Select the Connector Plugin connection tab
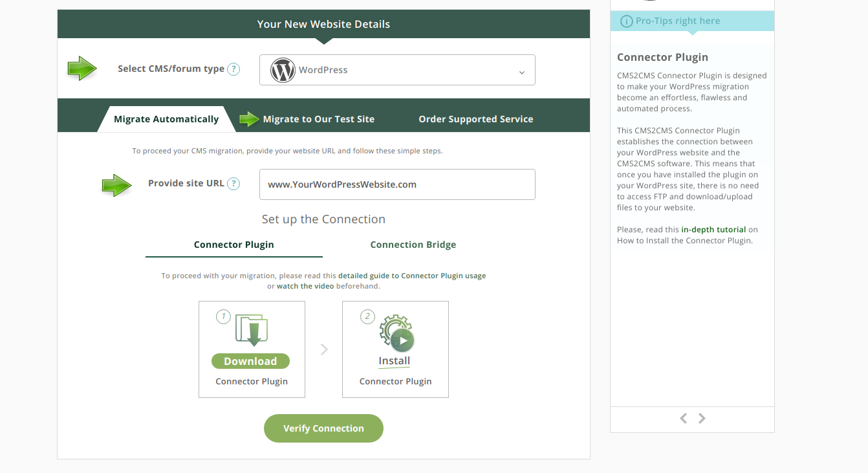868x473 pixels. pyautogui.click(x=234, y=245)
